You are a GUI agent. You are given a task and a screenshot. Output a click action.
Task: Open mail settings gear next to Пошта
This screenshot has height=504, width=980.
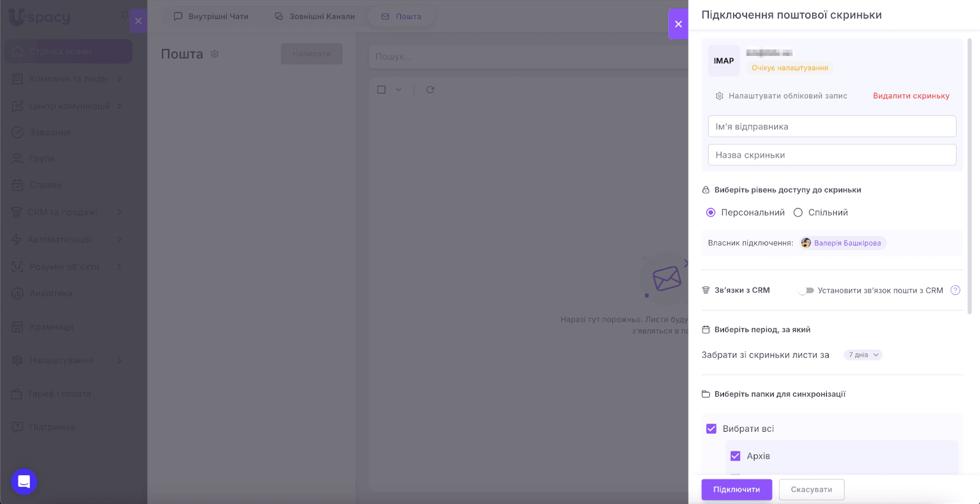[x=214, y=54]
